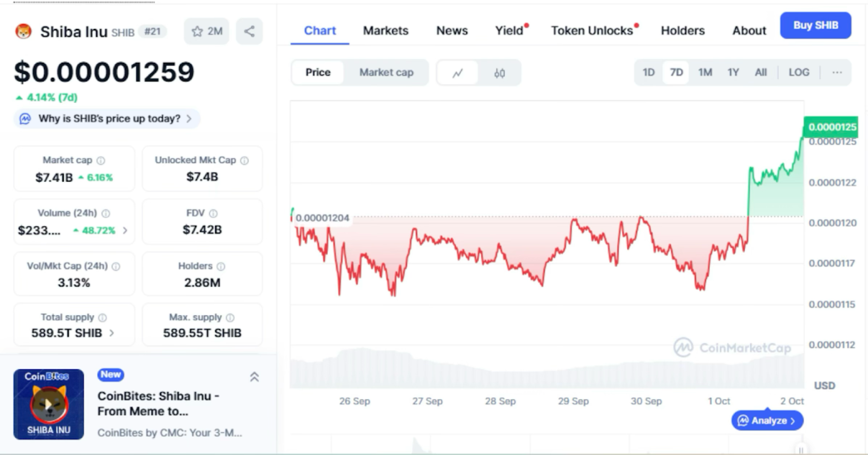Click the share icon beside Shiba Inu
Screen dimensions: 868x455
[249, 31]
